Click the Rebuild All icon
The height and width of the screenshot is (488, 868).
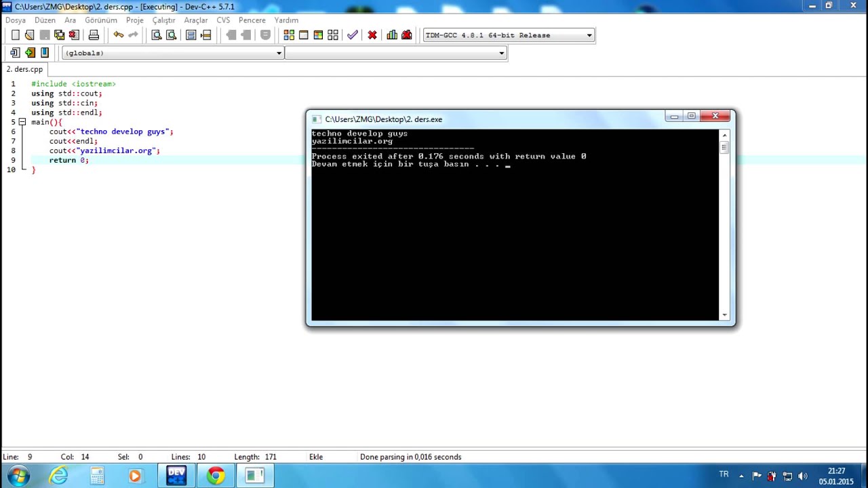[333, 35]
